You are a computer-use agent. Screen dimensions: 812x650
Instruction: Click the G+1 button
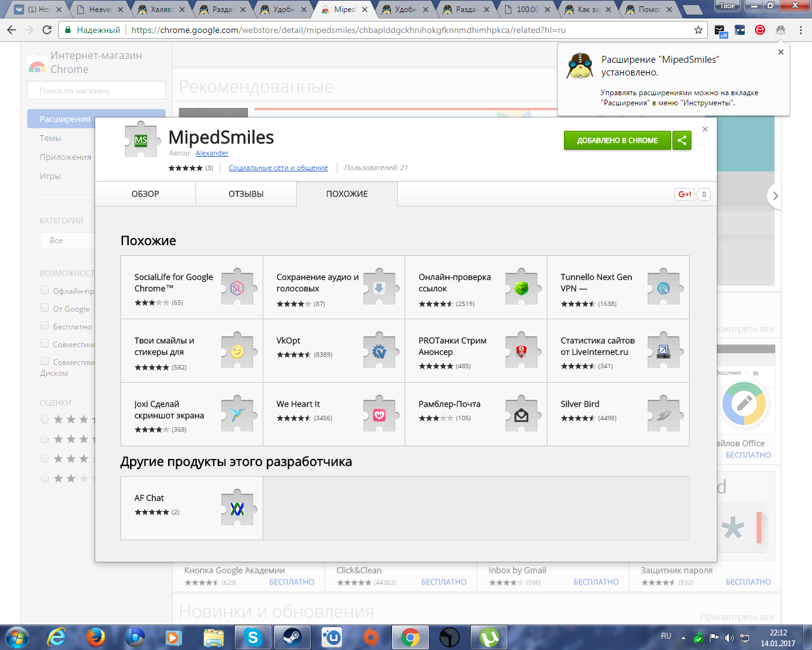tap(685, 194)
